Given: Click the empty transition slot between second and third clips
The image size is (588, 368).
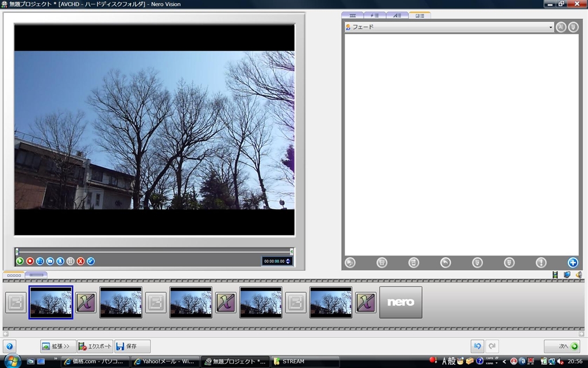Looking at the screenshot, I should [156, 303].
